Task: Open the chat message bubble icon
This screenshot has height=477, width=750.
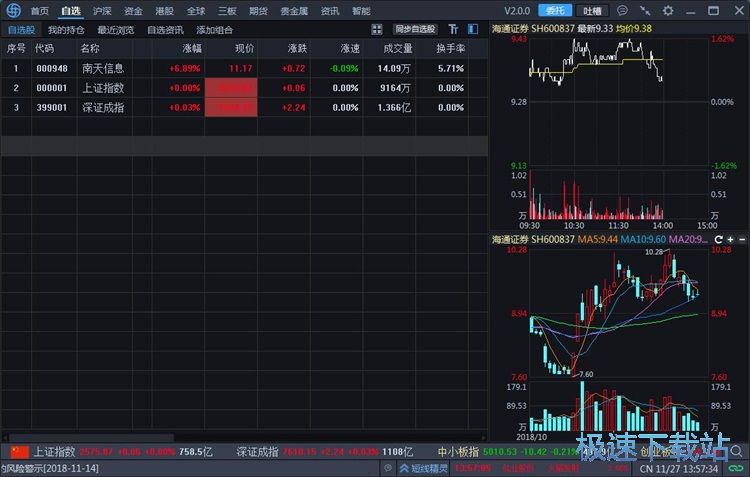Action: click(x=622, y=10)
